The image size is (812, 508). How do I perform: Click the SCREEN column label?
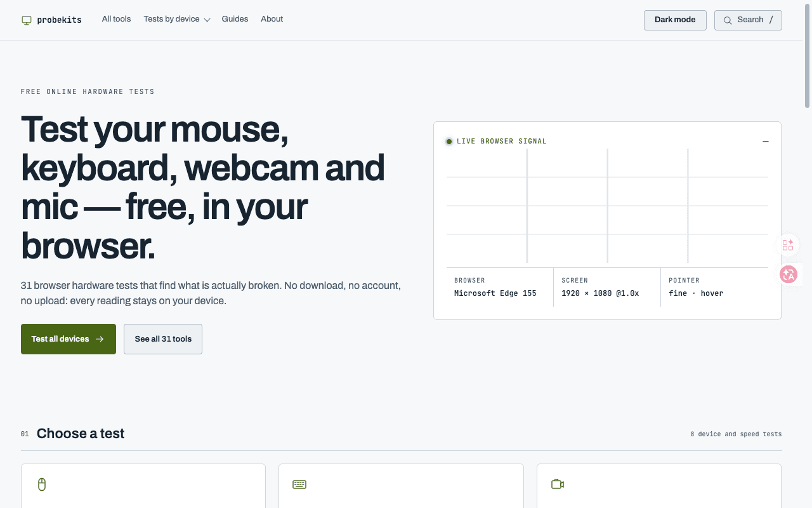(x=575, y=281)
